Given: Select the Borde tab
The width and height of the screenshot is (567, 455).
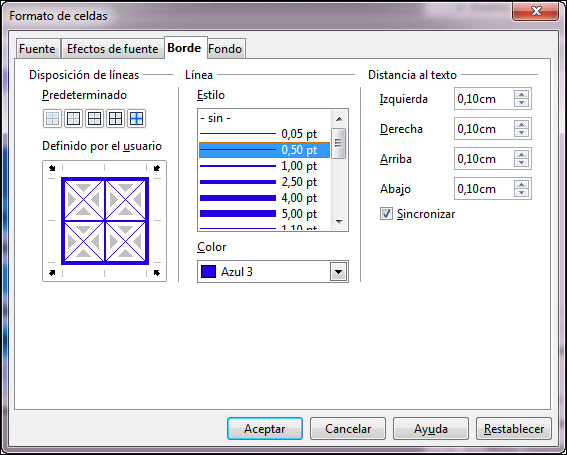Looking at the screenshot, I should point(185,48).
